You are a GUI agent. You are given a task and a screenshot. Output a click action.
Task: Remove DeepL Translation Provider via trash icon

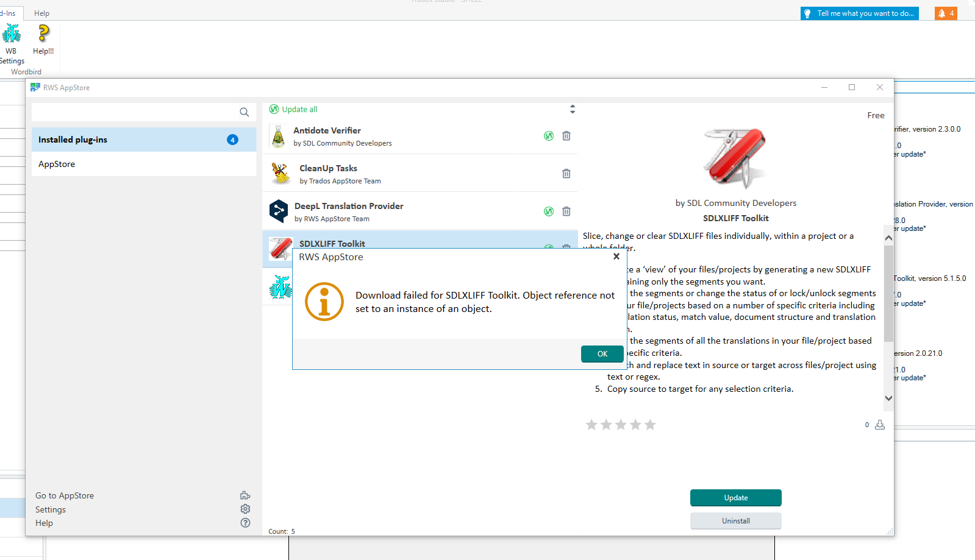[x=566, y=211]
